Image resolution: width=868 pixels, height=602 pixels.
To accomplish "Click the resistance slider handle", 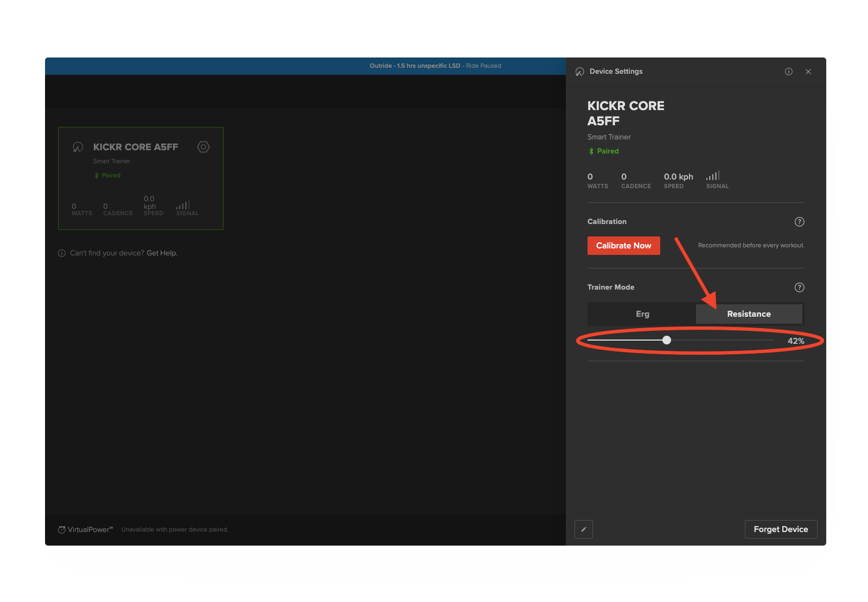I will (x=667, y=340).
